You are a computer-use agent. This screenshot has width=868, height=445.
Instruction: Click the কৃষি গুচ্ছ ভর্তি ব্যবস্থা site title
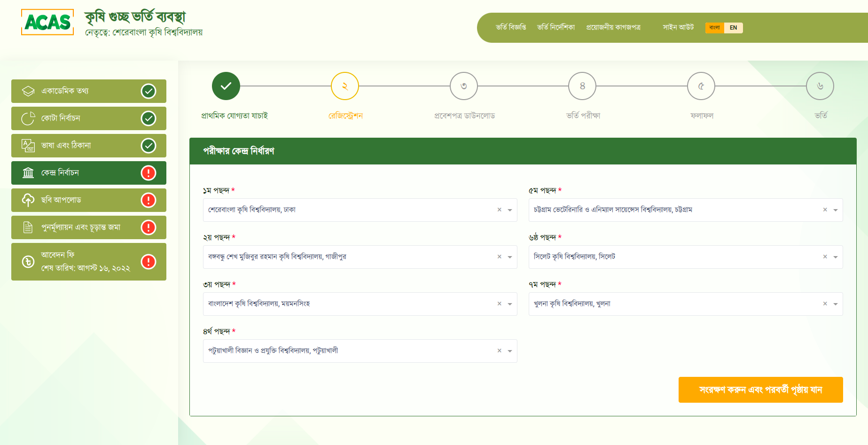[135, 17]
